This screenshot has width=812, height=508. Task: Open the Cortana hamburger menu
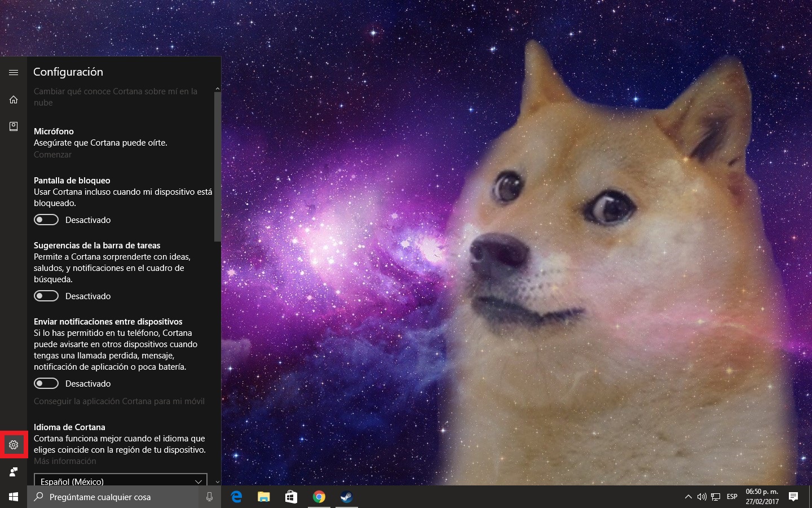point(14,72)
